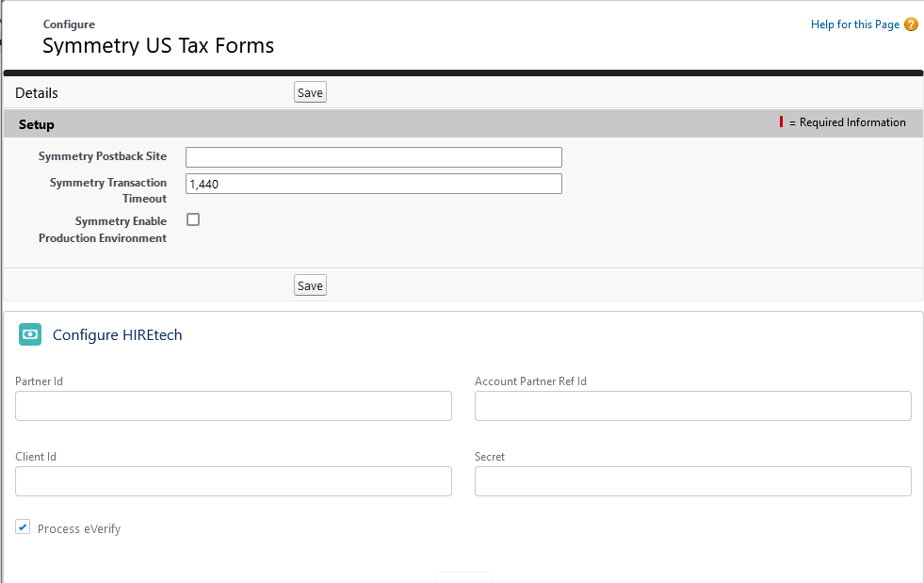Click the teal HIREtech money icon
Viewport: 924px width, 583px height.
click(x=30, y=334)
